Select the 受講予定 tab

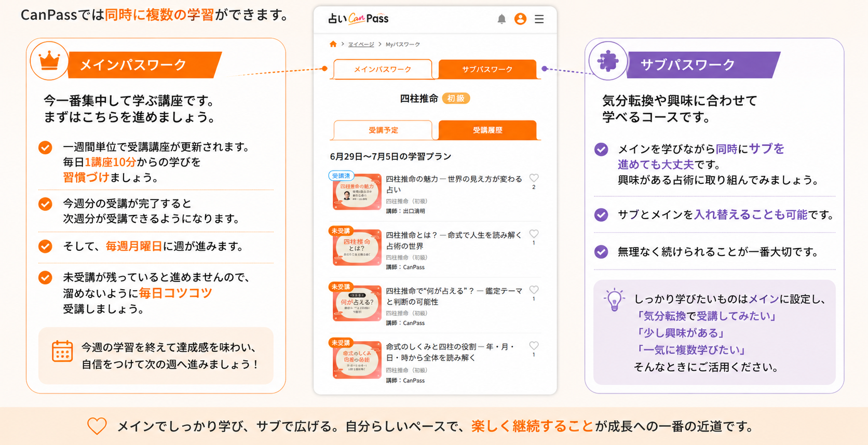click(383, 130)
